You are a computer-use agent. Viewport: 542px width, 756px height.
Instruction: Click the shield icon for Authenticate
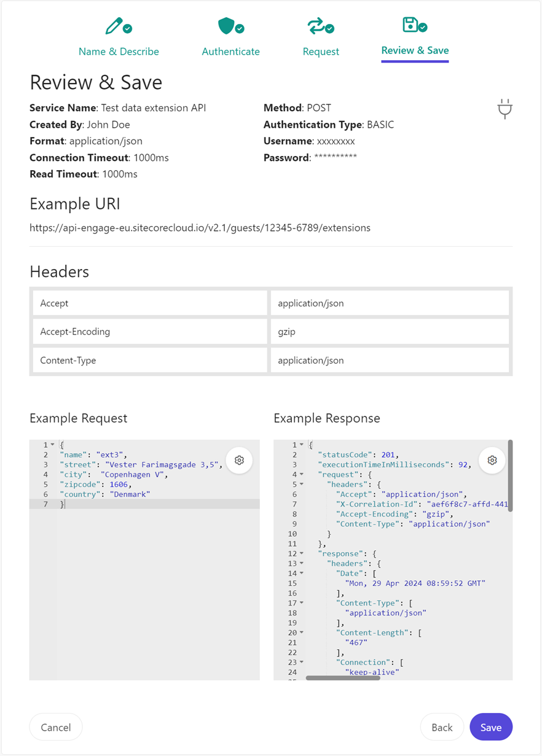click(x=227, y=26)
